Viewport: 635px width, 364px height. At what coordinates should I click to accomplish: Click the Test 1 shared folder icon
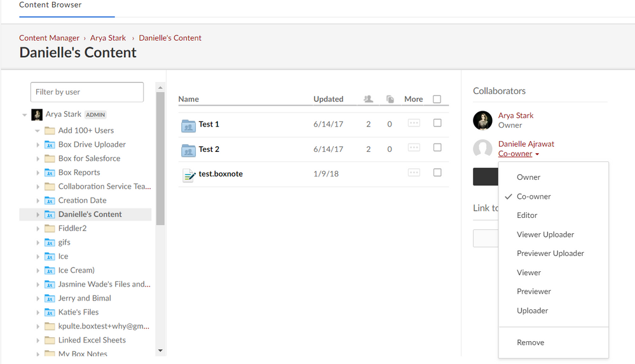pyautogui.click(x=188, y=125)
